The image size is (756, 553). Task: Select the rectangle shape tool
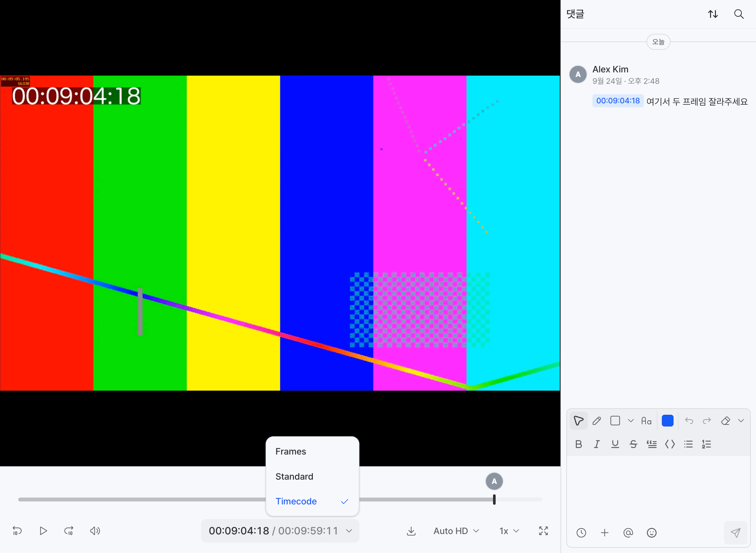(615, 421)
